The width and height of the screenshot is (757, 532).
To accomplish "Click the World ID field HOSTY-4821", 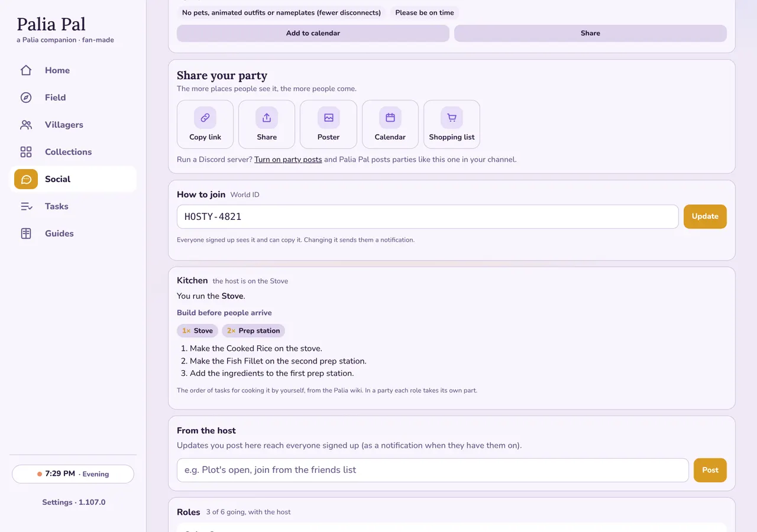I will [x=428, y=216].
